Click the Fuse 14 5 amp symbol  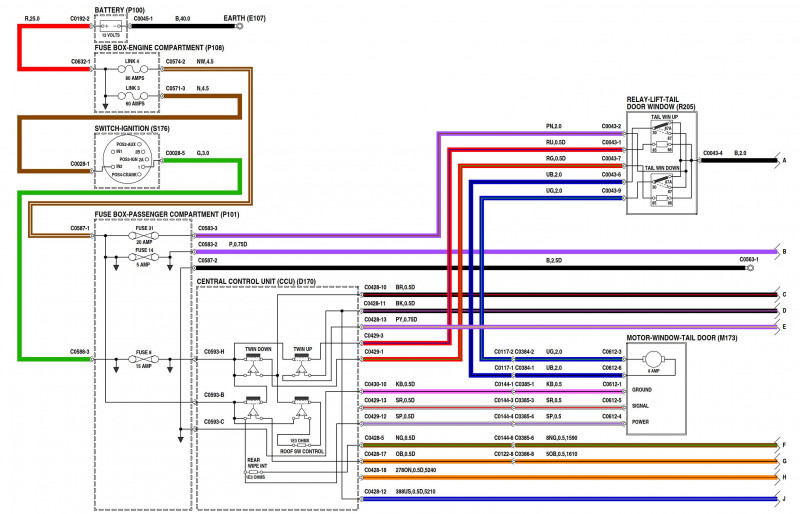tap(144, 257)
